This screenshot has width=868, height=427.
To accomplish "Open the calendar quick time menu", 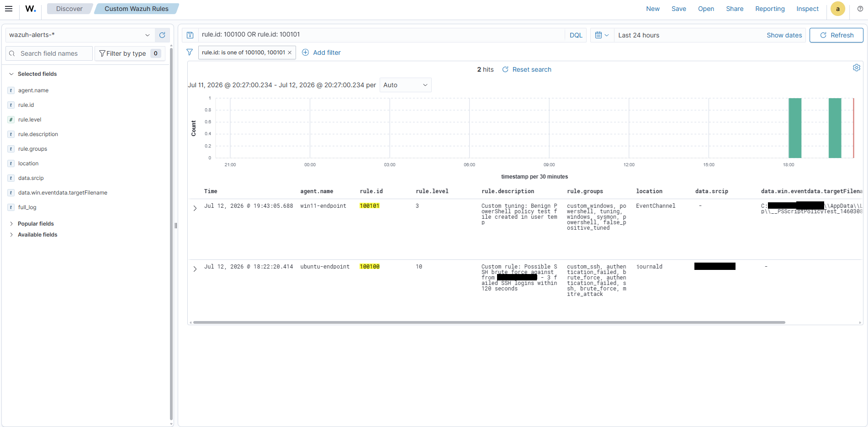I will tap(602, 35).
